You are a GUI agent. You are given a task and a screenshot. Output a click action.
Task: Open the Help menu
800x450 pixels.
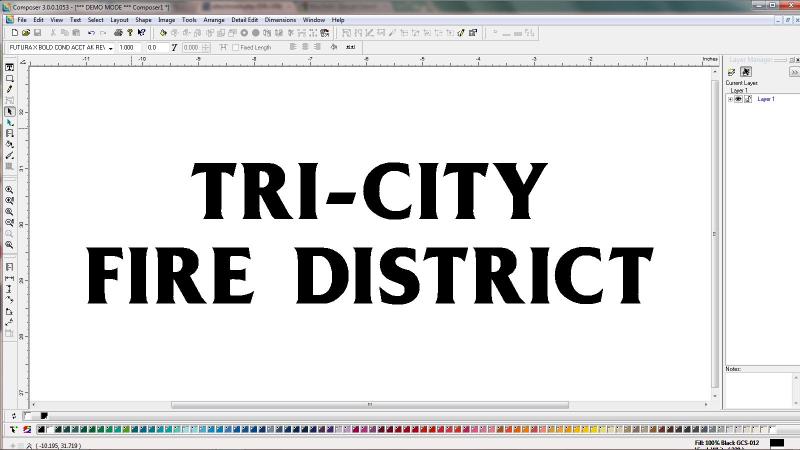(x=338, y=20)
